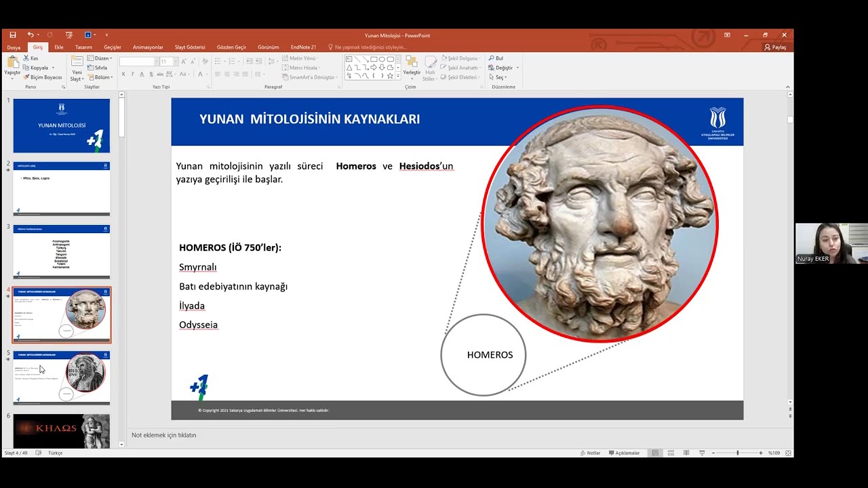Collapse the ribbon with the chevron
Viewport: 868px width, 488px height.
(787, 87)
